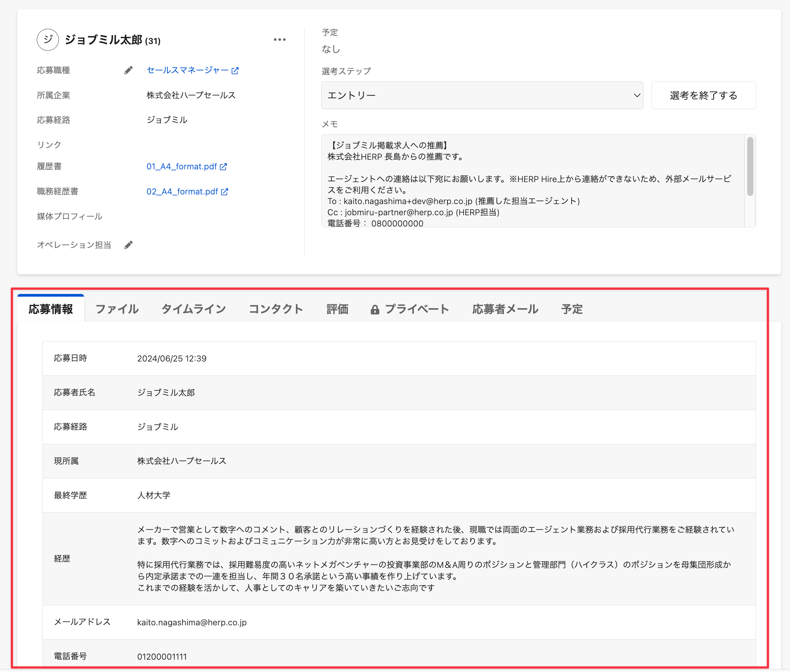Expand the 選考ステップ エントリー dropdown

(482, 95)
